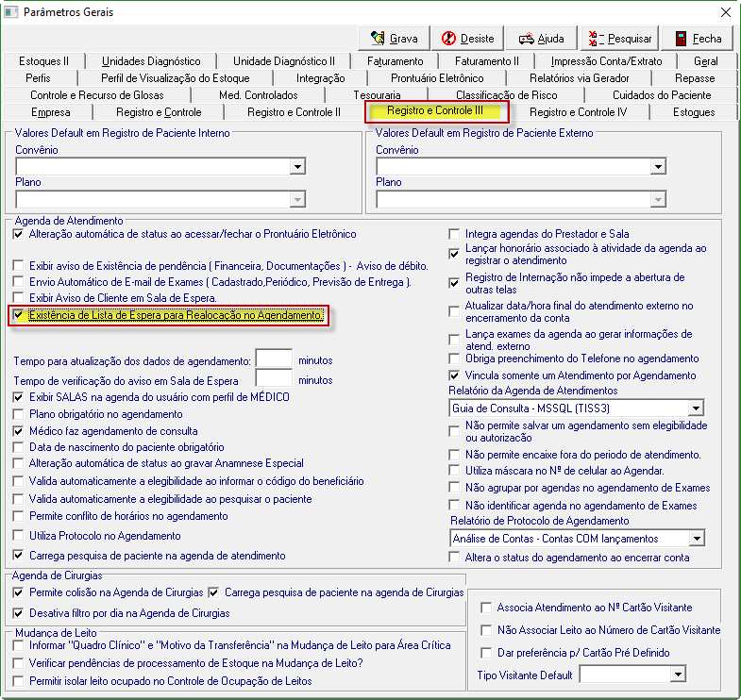Expand the Tipo Visitante Default dropdown
The height and width of the screenshot is (700, 741).
tap(678, 674)
